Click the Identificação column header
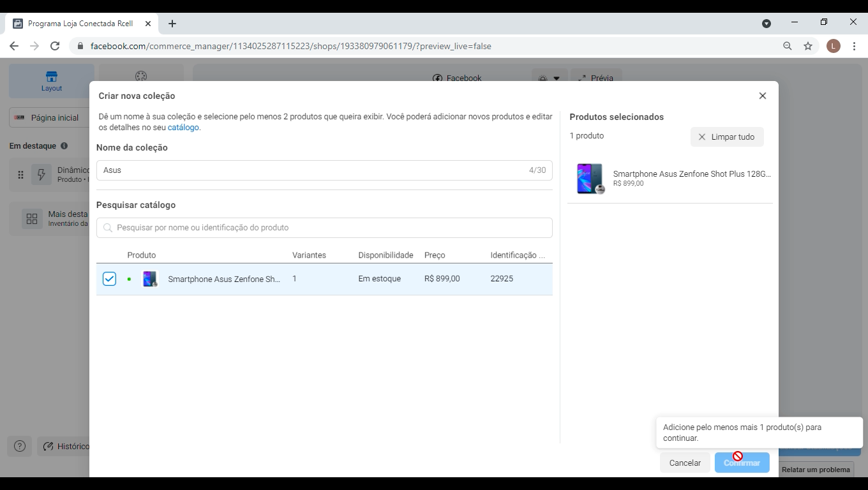 (x=518, y=255)
